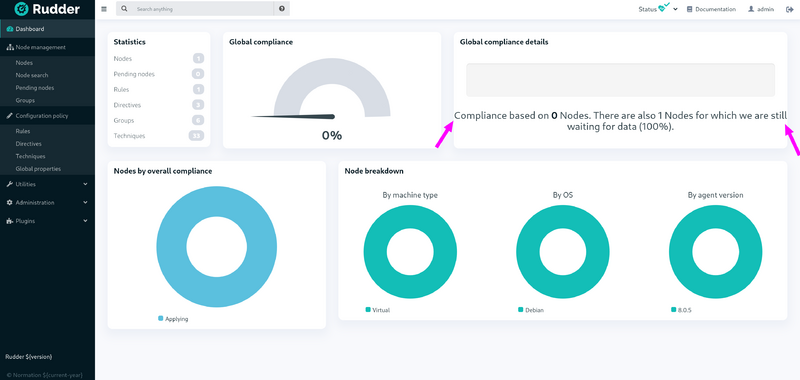Screen dimensions: 800x380
Task: Click the Rudder logo
Action: click(47, 9)
